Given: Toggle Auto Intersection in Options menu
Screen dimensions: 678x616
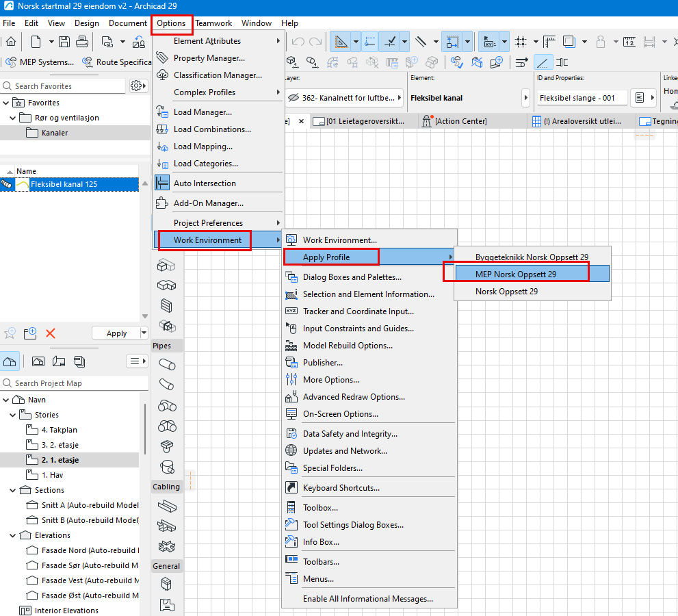Looking at the screenshot, I should tap(204, 183).
